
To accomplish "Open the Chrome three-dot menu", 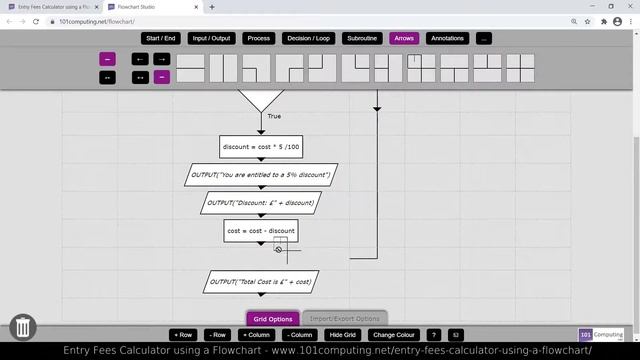I will (x=631, y=22).
